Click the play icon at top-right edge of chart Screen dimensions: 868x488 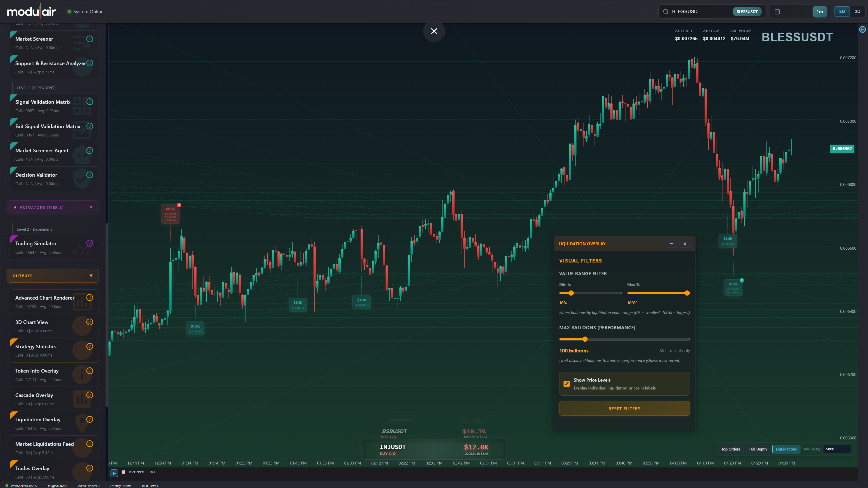point(862,29)
